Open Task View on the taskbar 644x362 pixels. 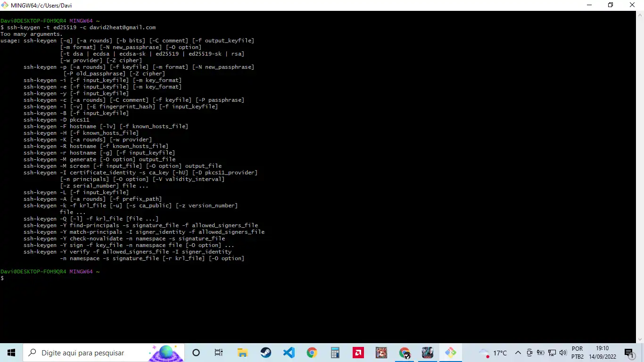tap(219, 353)
